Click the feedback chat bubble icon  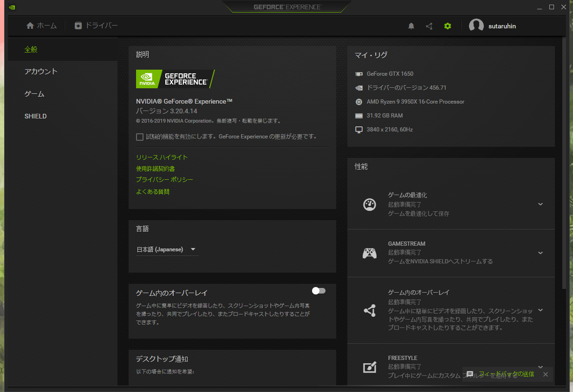coord(470,374)
